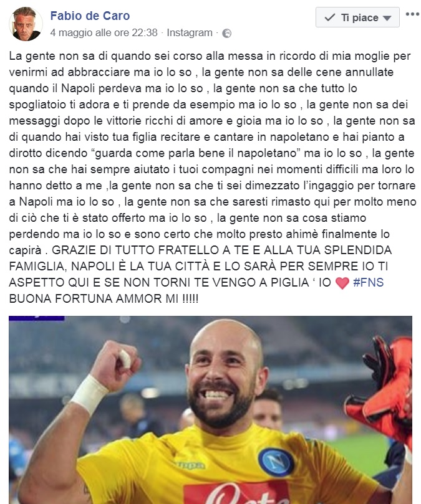
Task: Click the post's opening sentence La gente non sa
Action: tap(52, 56)
